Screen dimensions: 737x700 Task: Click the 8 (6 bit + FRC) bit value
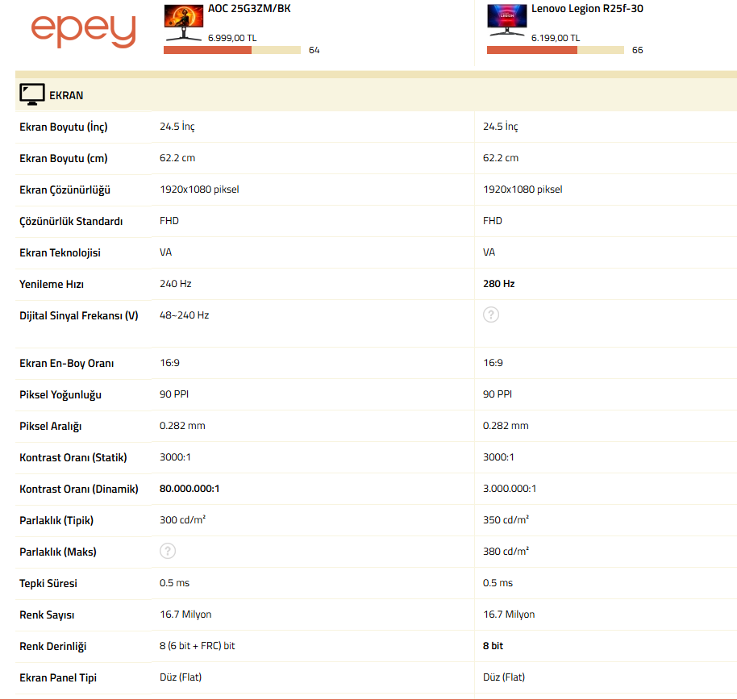[197, 646]
